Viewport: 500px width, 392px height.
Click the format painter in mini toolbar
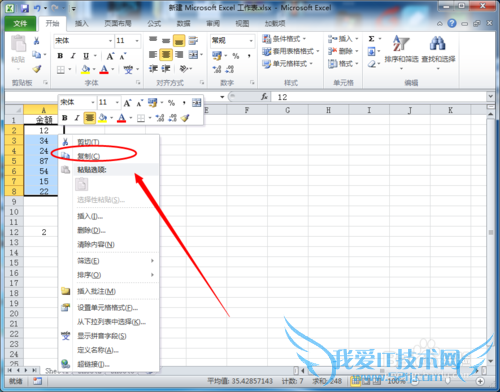point(185,118)
